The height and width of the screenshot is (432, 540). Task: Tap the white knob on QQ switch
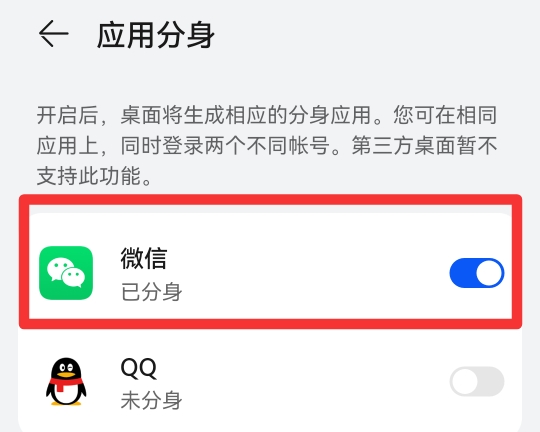[x=464, y=382]
